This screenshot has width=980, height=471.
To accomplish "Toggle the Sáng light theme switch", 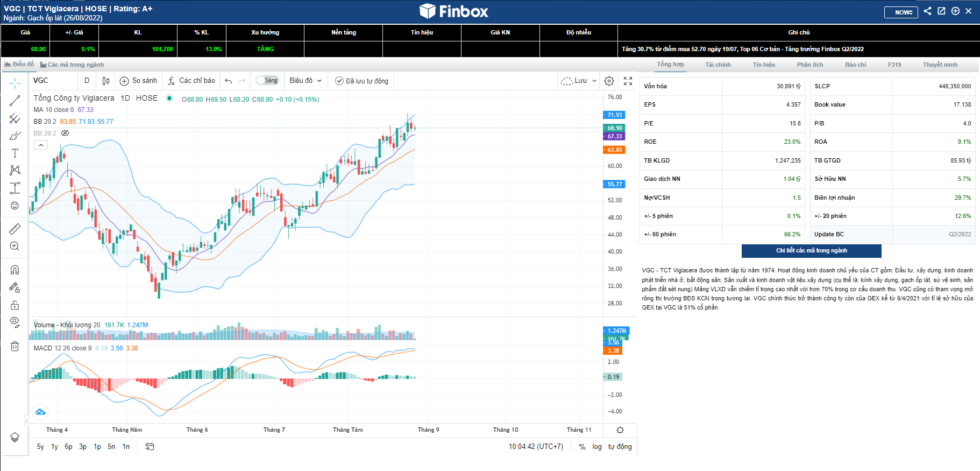I will tap(267, 81).
